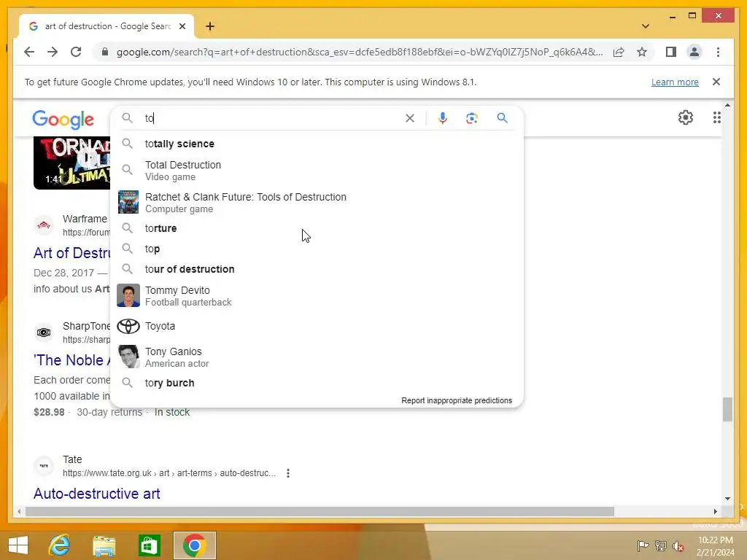Go back with the browser back arrow
The image size is (747, 560).
[29, 52]
